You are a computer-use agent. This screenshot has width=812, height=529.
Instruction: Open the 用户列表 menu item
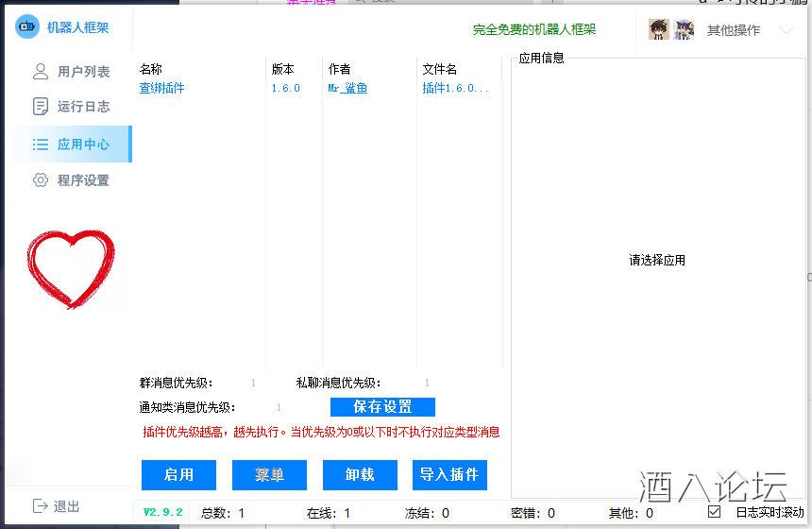83,71
